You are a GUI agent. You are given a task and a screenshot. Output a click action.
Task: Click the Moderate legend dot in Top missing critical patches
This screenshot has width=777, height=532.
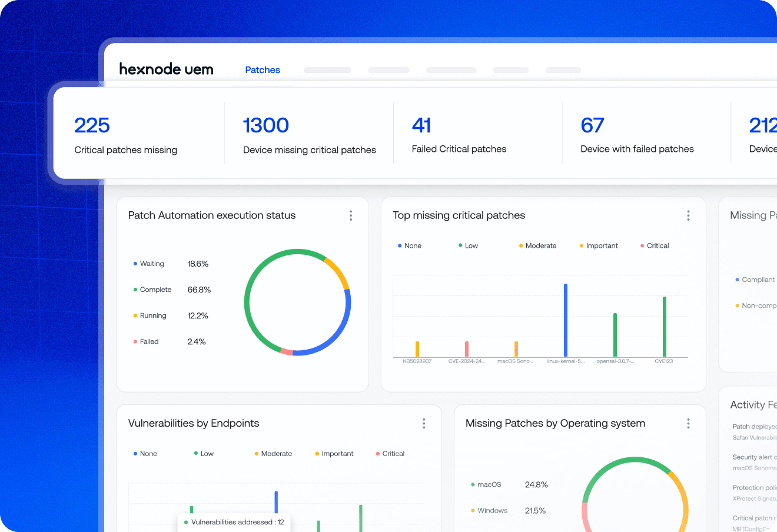click(x=519, y=245)
